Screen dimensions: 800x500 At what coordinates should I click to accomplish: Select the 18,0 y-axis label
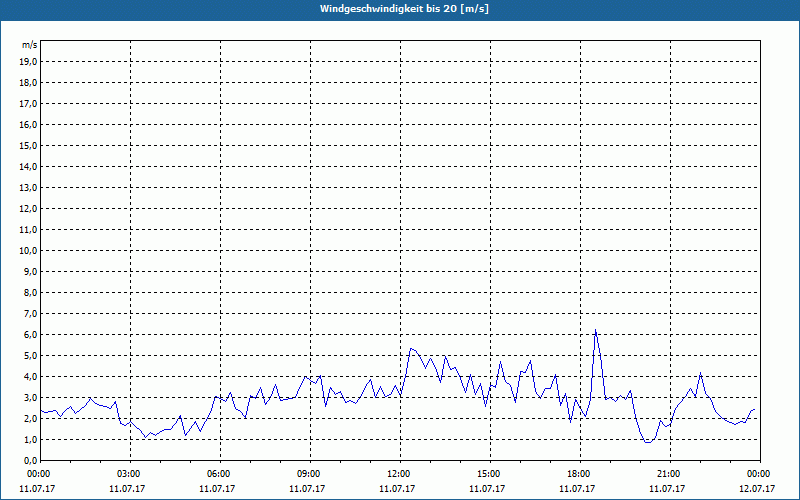29,83
